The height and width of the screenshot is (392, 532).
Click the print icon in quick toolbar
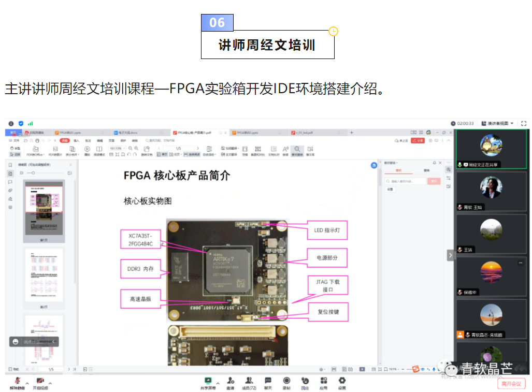point(37,140)
